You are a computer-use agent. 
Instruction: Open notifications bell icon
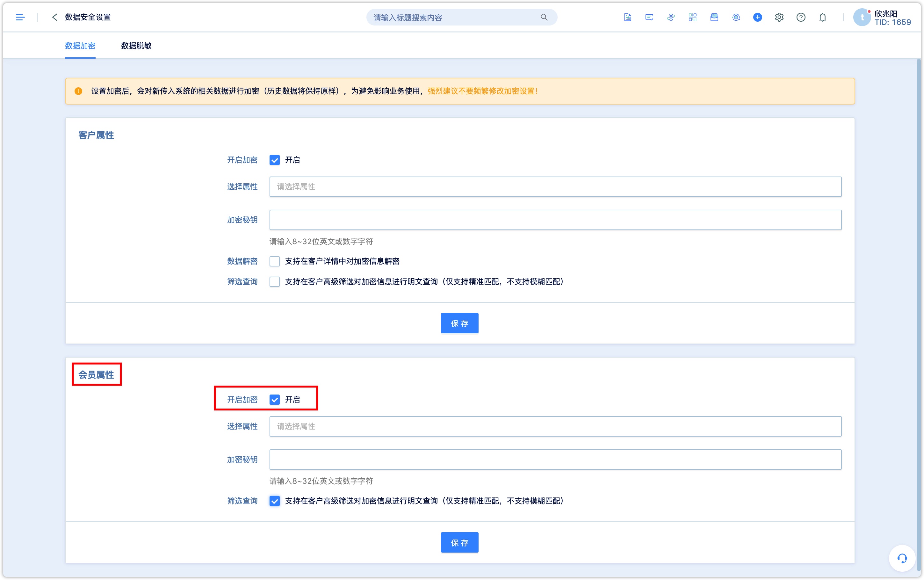pos(822,17)
